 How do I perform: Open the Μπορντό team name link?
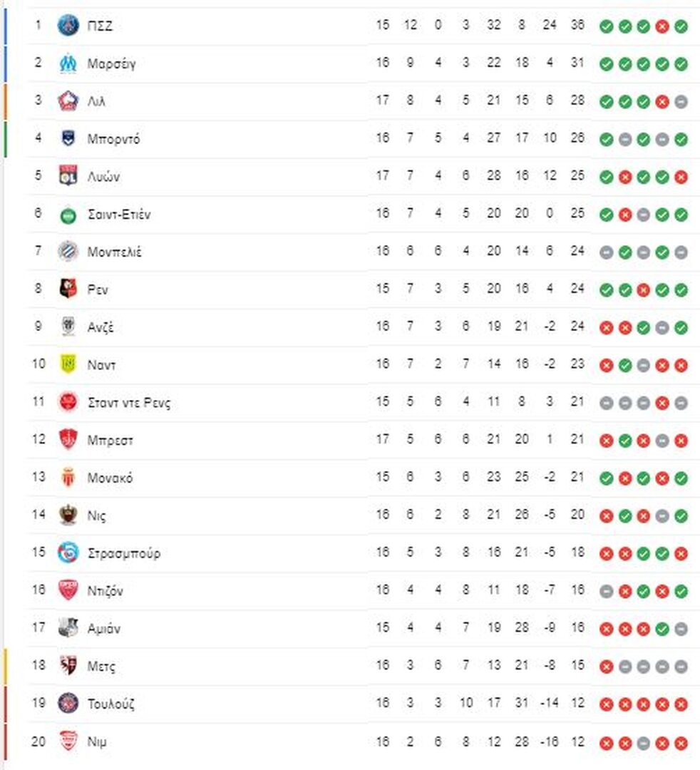click(x=113, y=139)
